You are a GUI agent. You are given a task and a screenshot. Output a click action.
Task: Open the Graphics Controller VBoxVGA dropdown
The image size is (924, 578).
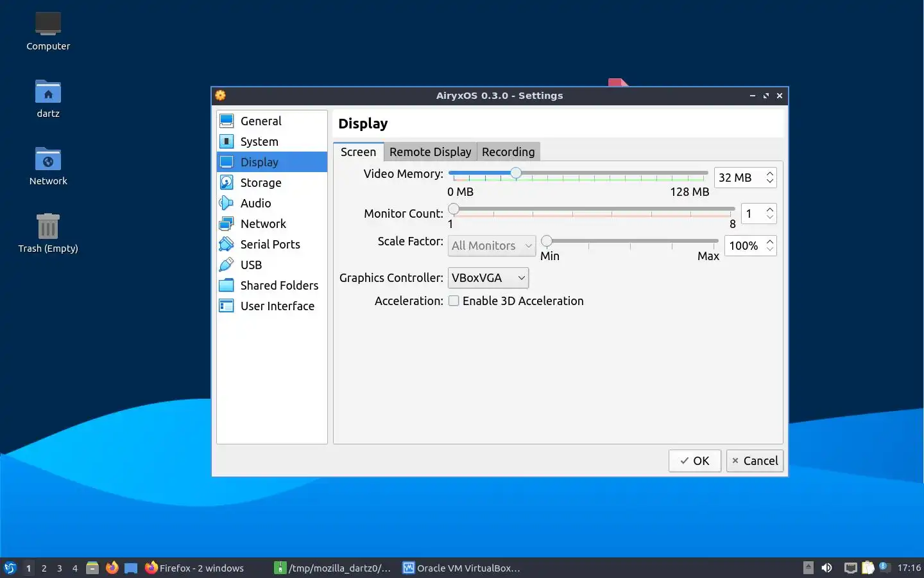point(488,277)
